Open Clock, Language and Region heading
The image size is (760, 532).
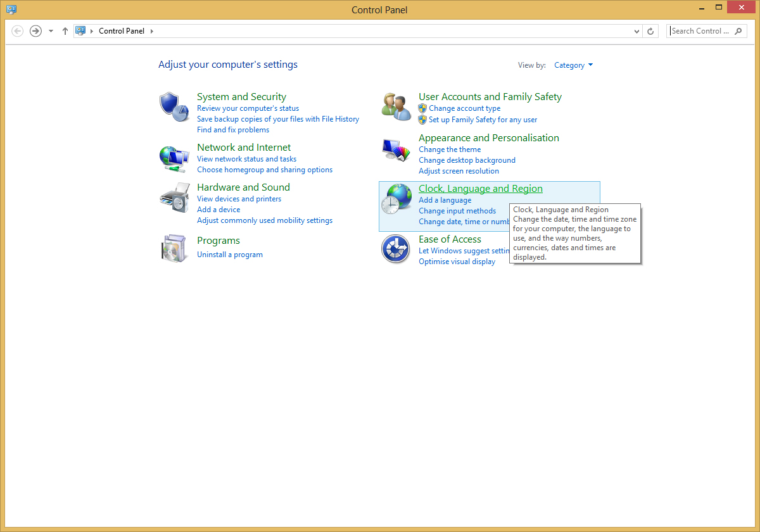pyautogui.click(x=481, y=189)
